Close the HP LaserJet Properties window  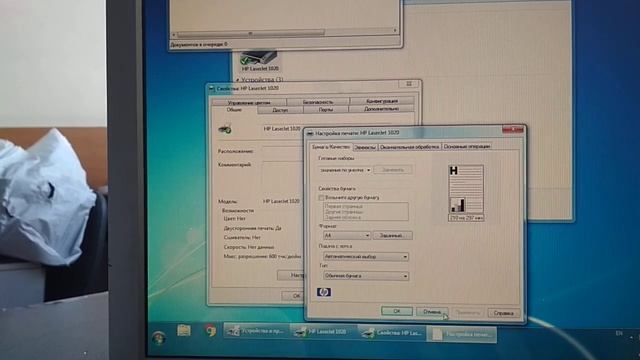pos(409,84)
